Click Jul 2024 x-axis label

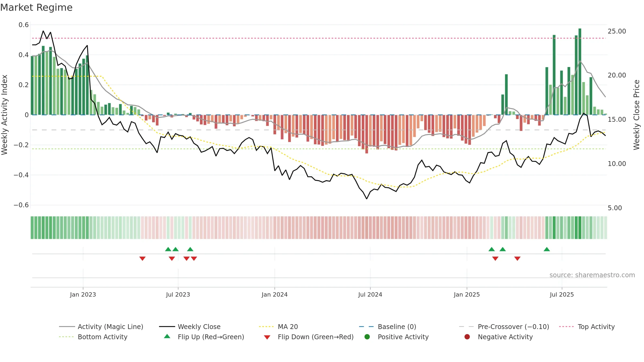[x=370, y=294]
